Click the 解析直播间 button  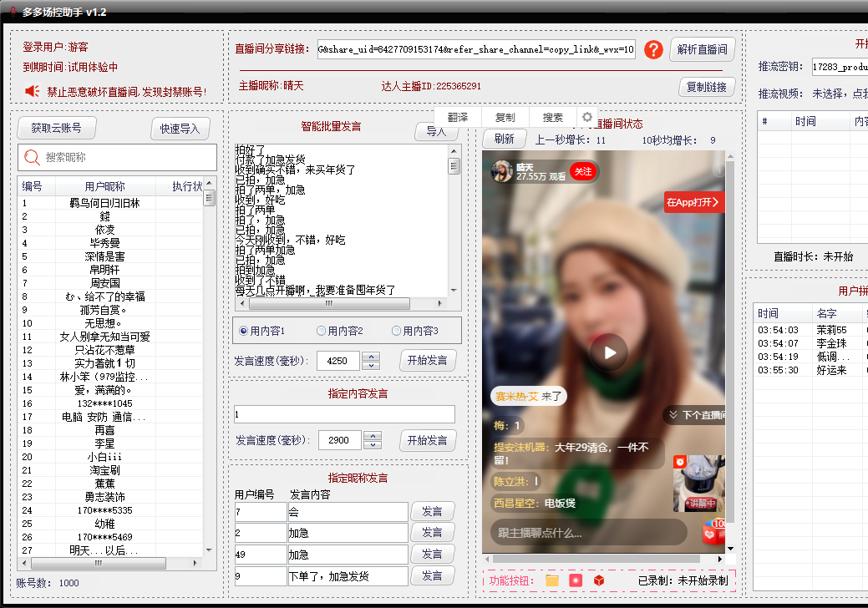click(703, 48)
